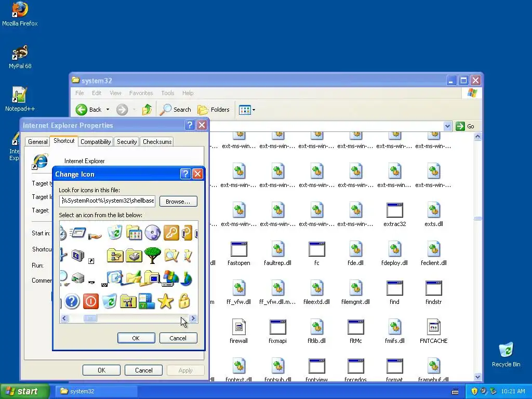This screenshot has height=399, width=532.
Task: Pick the network connections folder icon
Action: (115, 256)
